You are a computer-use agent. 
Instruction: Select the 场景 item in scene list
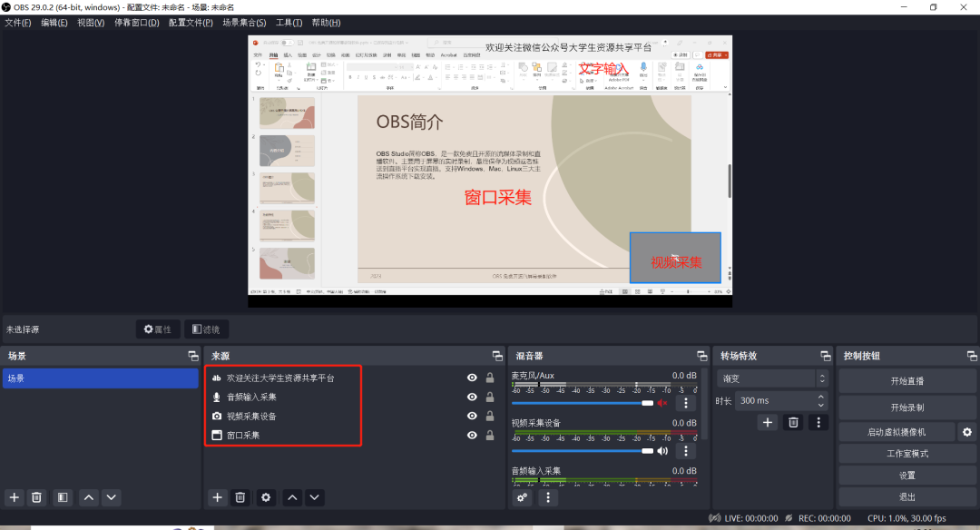pos(100,378)
